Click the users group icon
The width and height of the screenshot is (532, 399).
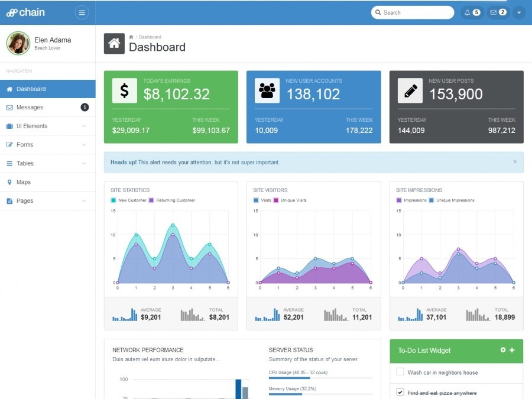click(267, 90)
